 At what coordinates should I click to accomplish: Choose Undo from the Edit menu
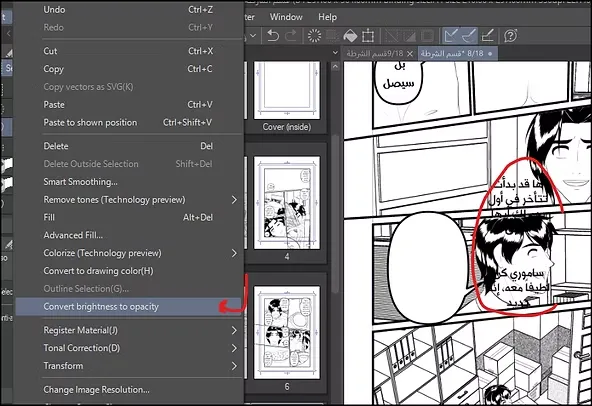[x=128, y=9]
